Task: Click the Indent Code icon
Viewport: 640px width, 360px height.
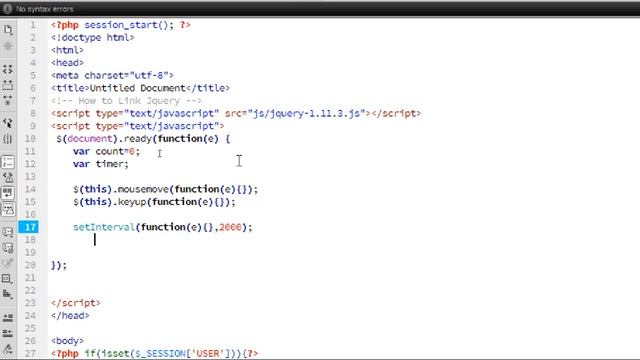Action: tap(8, 318)
